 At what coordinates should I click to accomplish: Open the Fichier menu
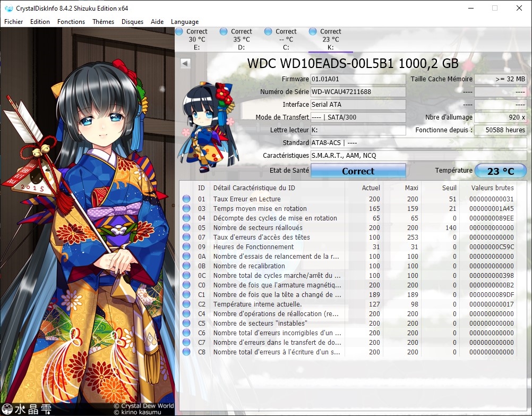pyautogui.click(x=14, y=22)
